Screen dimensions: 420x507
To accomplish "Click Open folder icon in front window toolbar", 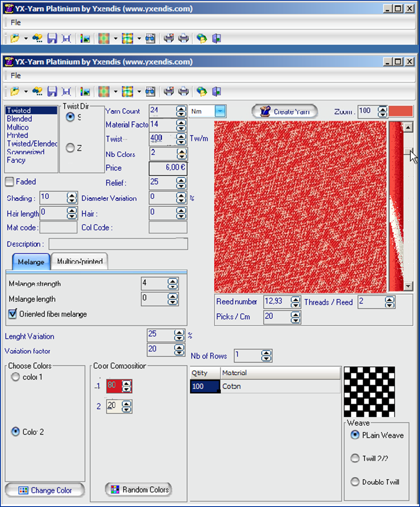I will click(x=15, y=91).
